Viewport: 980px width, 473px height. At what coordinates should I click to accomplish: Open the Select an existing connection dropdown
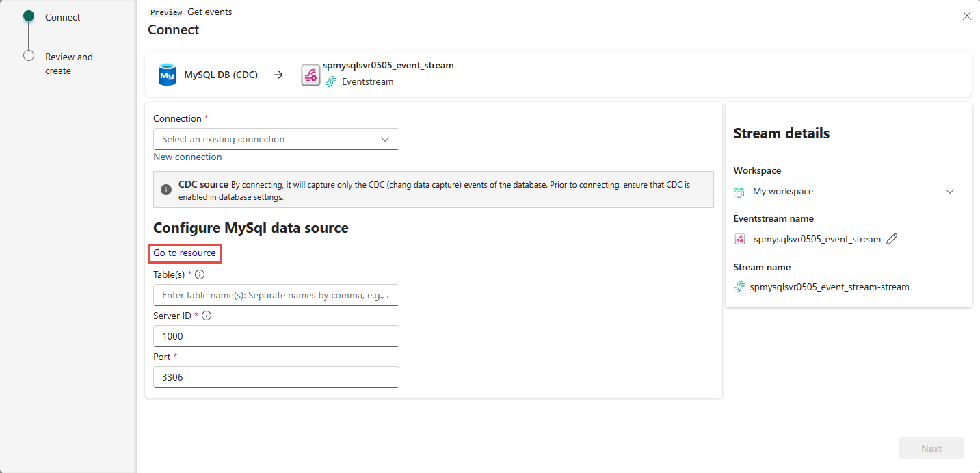276,139
